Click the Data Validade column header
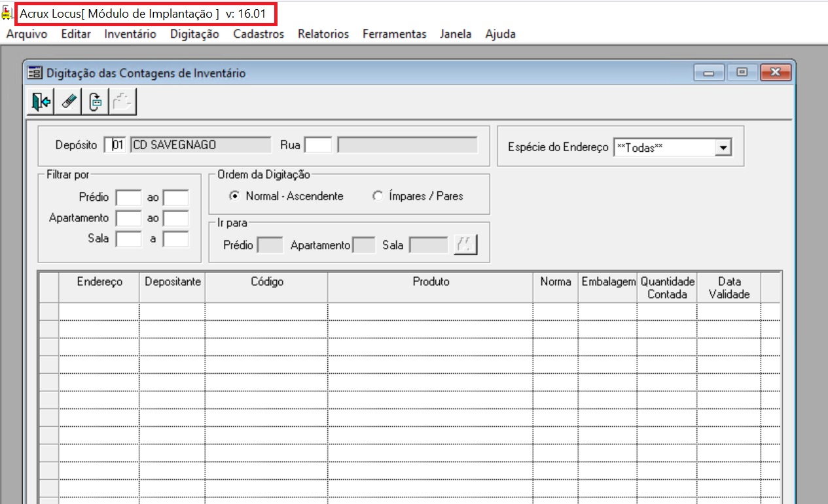This screenshot has height=504, width=828. point(729,287)
